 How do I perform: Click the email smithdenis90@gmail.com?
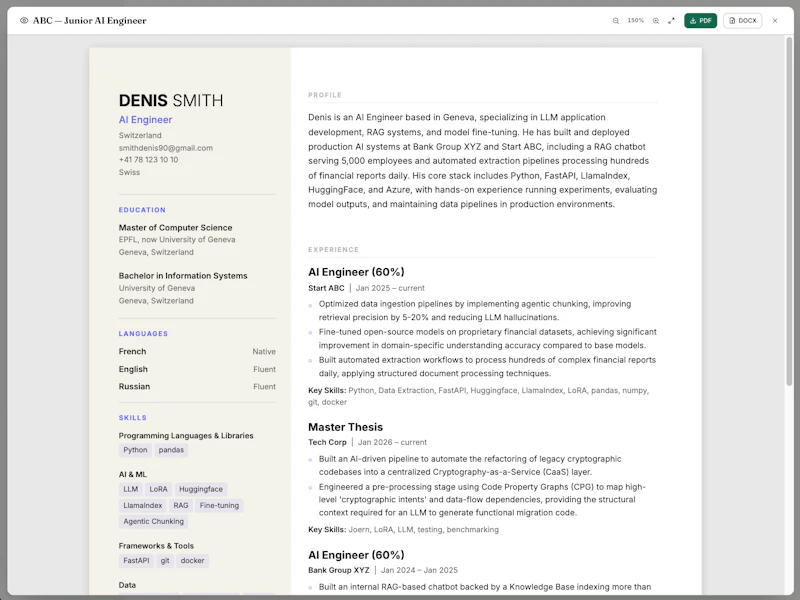[166, 148]
